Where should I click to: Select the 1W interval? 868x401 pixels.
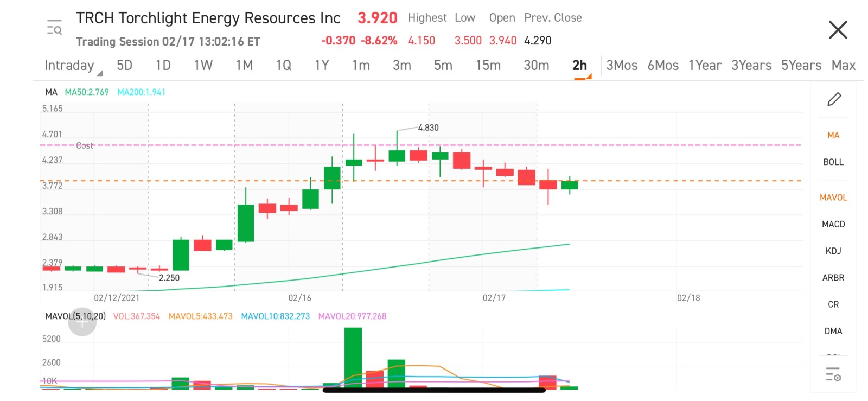203,66
